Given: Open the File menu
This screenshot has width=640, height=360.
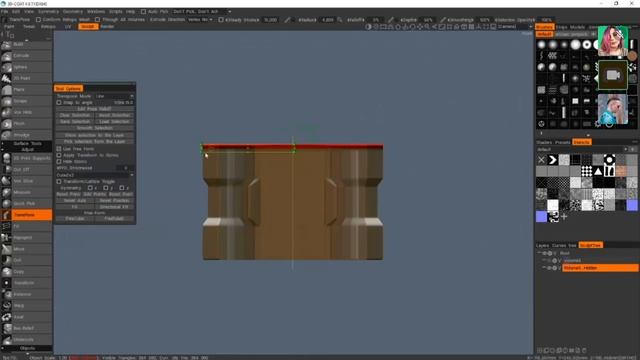Looking at the screenshot, I should coord(4,11).
